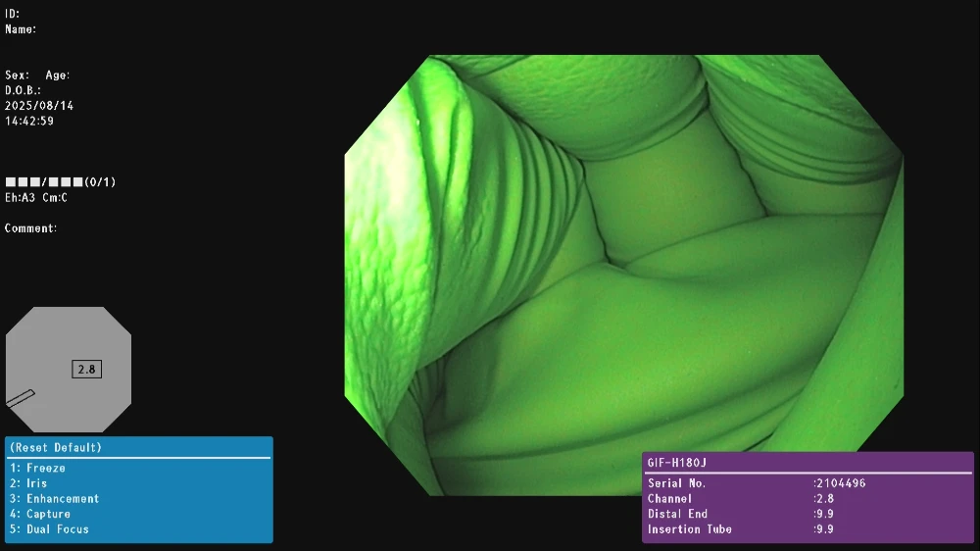Image resolution: width=980 pixels, height=551 pixels.
Task: Select the Enhancement menu entry
Action: [x=55, y=499]
